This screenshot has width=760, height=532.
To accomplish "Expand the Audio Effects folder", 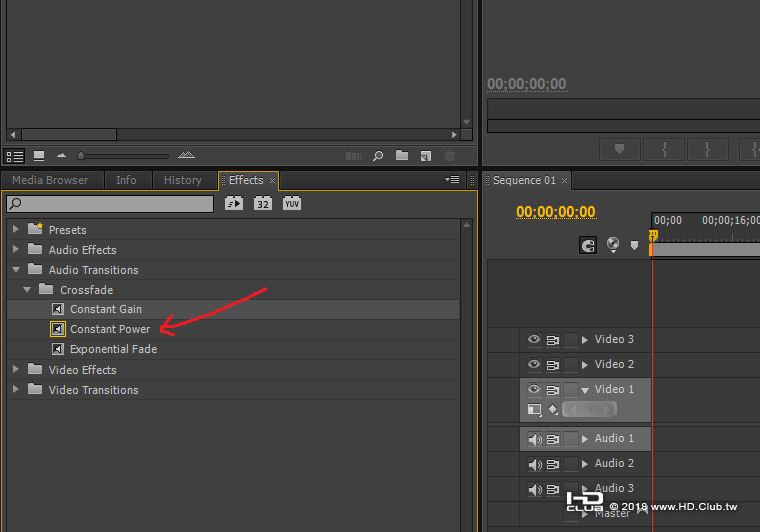I will [x=16, y=249].
